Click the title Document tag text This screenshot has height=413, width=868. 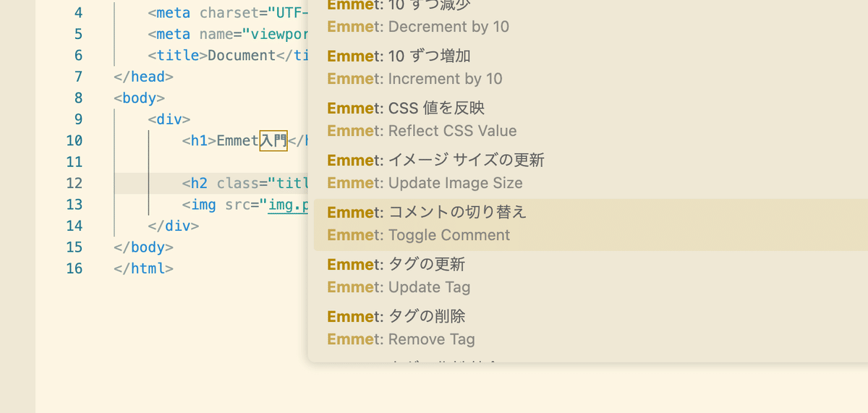coord(228,55)
